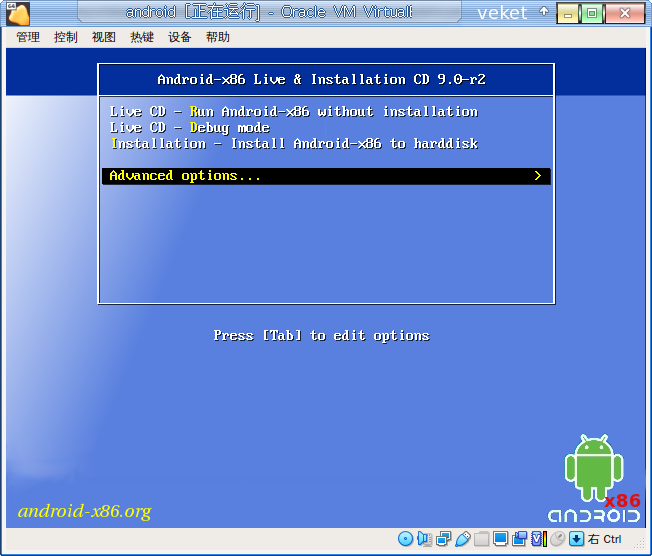
Task: Select the Advanced options... entry
Action: (x=326, y=176)
